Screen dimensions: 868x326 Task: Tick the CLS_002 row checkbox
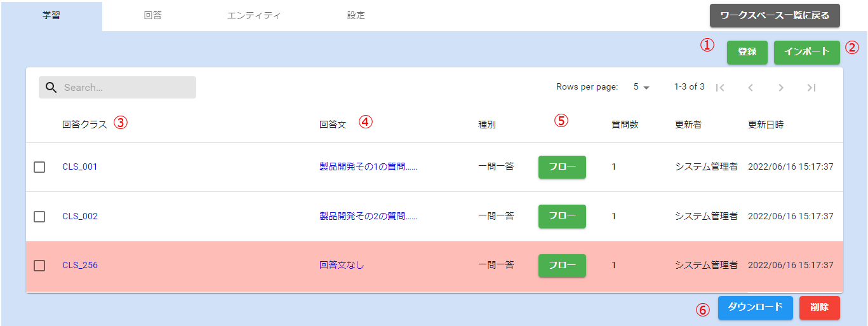[39, 217]
